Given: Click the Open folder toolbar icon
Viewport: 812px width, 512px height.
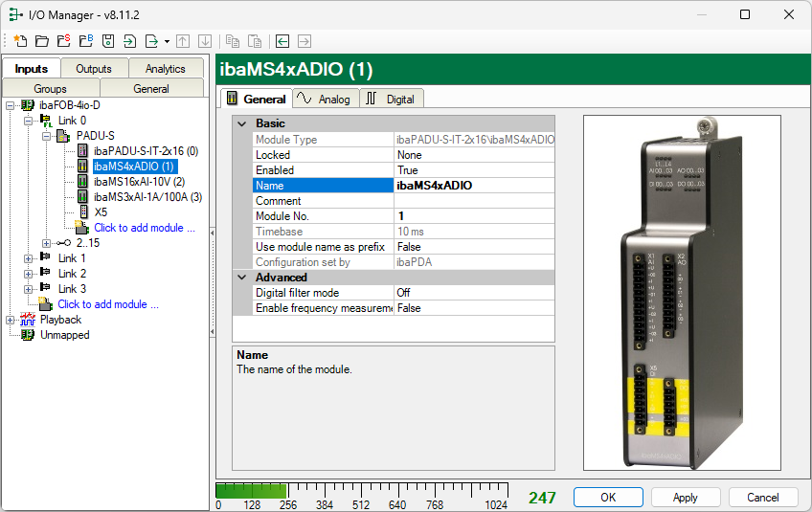Looking at the screenshot, I should click(x=41, y=41).
